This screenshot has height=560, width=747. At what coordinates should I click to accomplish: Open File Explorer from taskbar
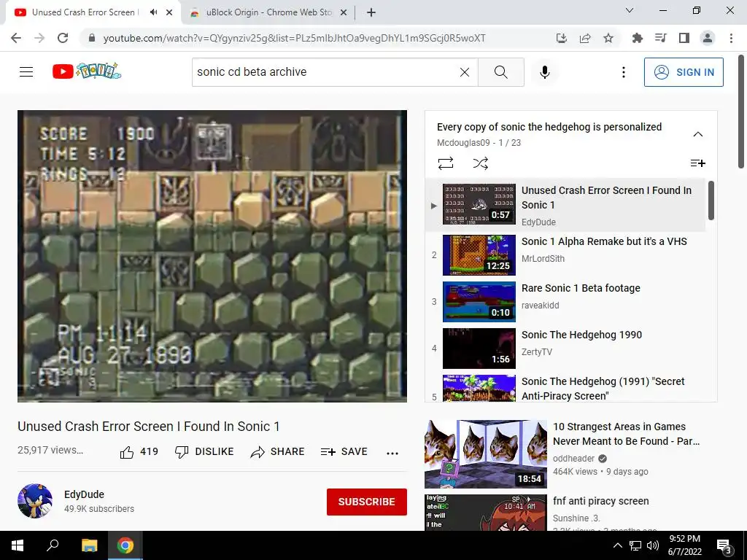pyautogui.click(x=89, y=545)
